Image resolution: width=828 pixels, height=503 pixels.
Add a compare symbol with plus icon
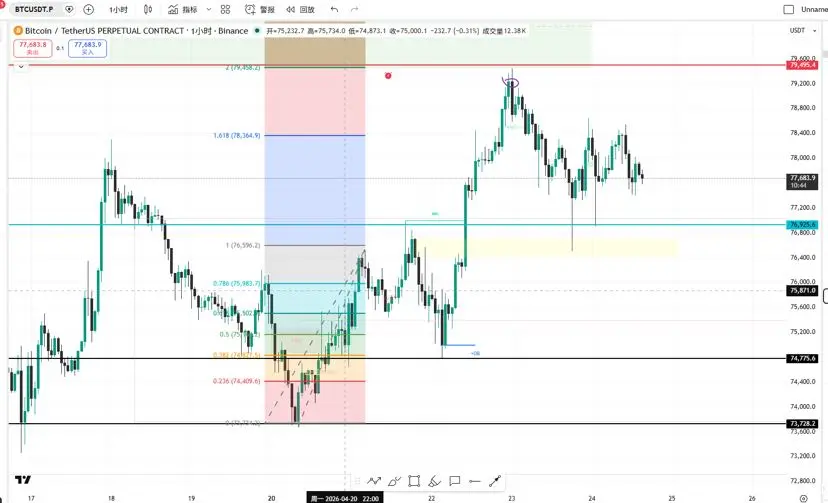point(89,10)
